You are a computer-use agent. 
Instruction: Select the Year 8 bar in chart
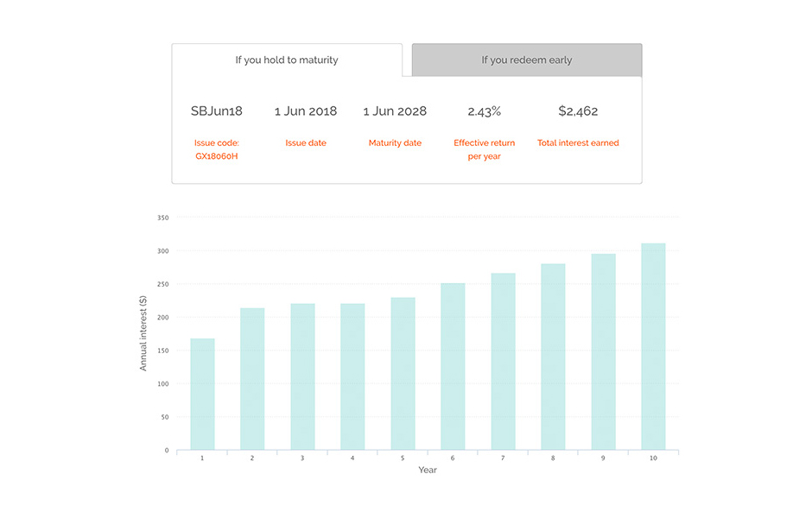point(553,357)
